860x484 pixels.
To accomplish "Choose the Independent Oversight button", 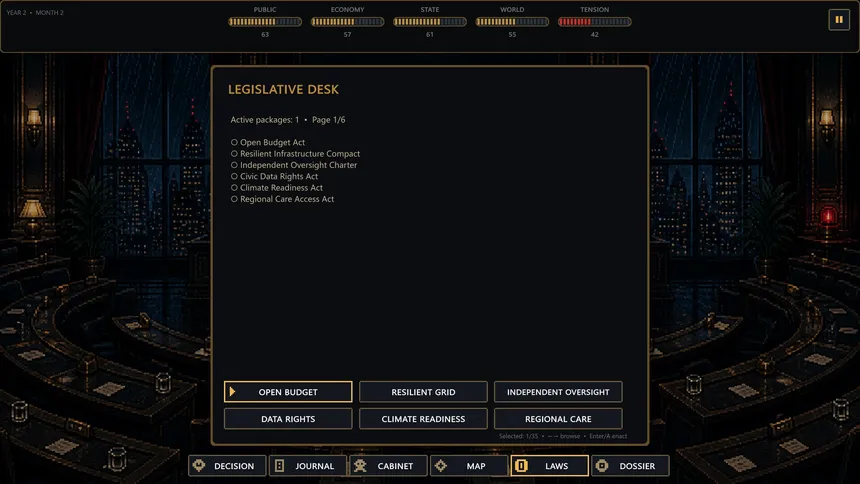I will (x=558, y=392).
